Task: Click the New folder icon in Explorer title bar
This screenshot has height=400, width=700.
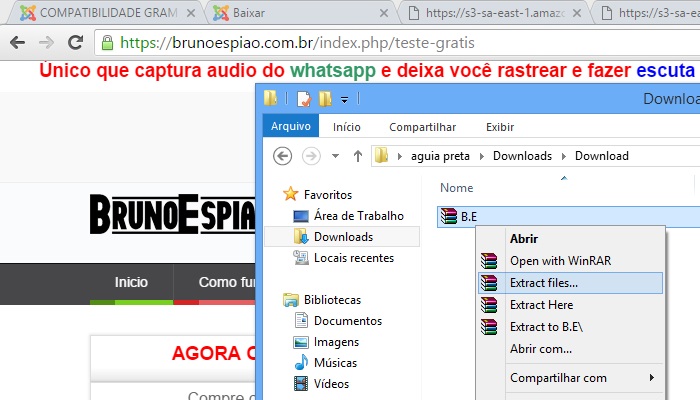Action: 325,99
